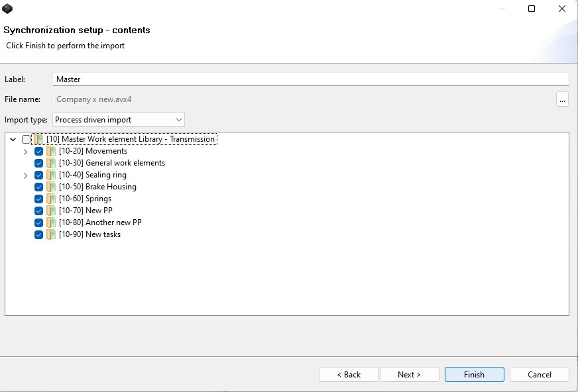Expand the Movements tree node

pos(26,152)
